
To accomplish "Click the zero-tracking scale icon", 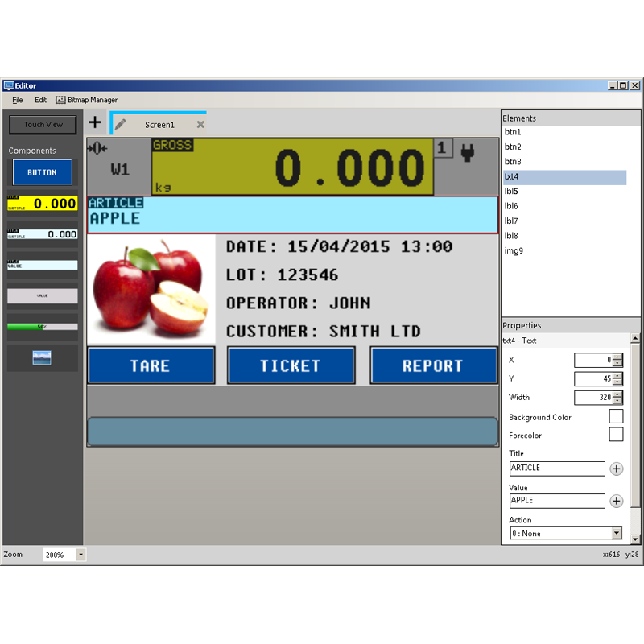I will 97,148.
